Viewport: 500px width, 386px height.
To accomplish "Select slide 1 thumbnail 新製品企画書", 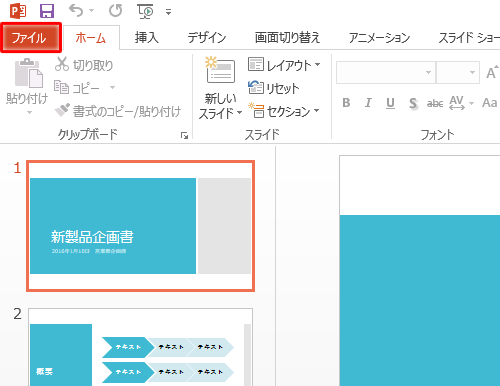I will click(x=140, y=226).
